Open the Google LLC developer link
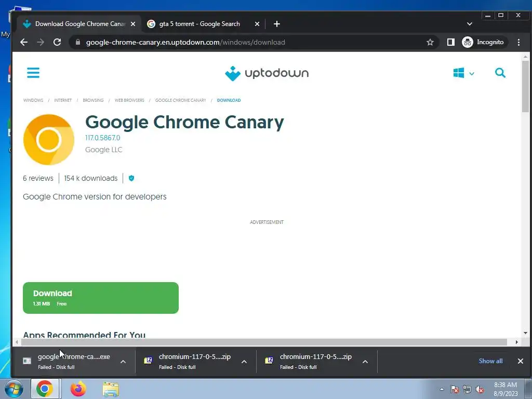The height and width of the screenshot is (399, 532). coord(103,150)
